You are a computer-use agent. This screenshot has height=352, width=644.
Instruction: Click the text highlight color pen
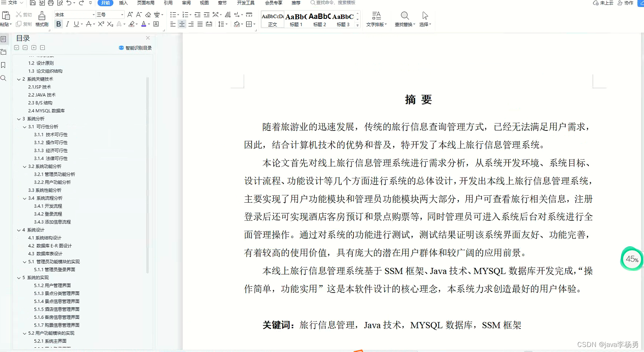pyautogui.click(x=132, y=24)
